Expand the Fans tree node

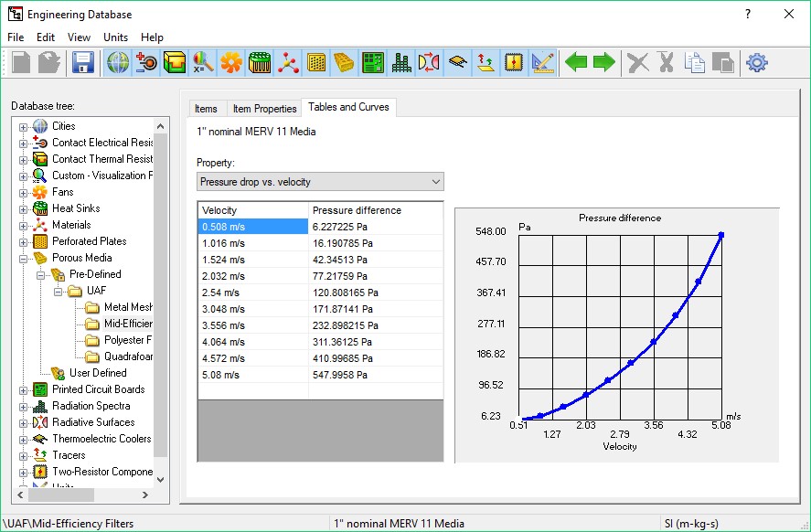point(23,194)
